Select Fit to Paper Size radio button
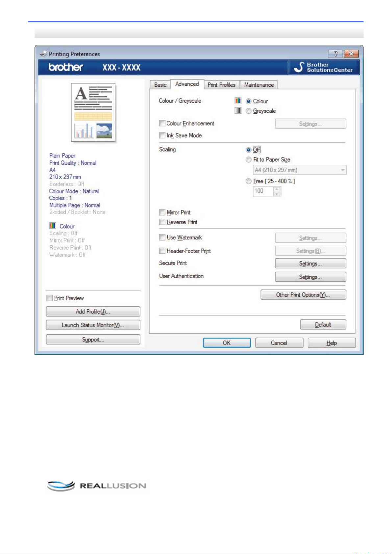This screenshot has height=554, width=392. [249, 159]
